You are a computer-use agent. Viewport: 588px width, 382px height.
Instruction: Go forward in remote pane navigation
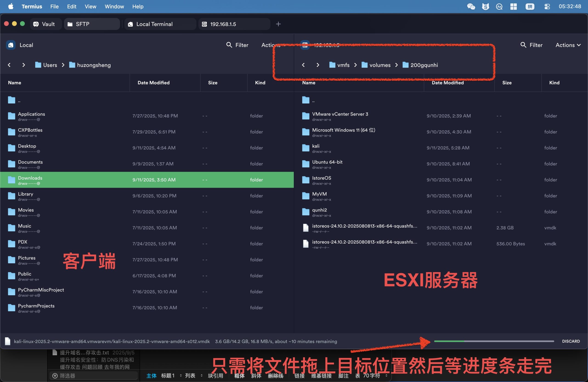point(318,65)
